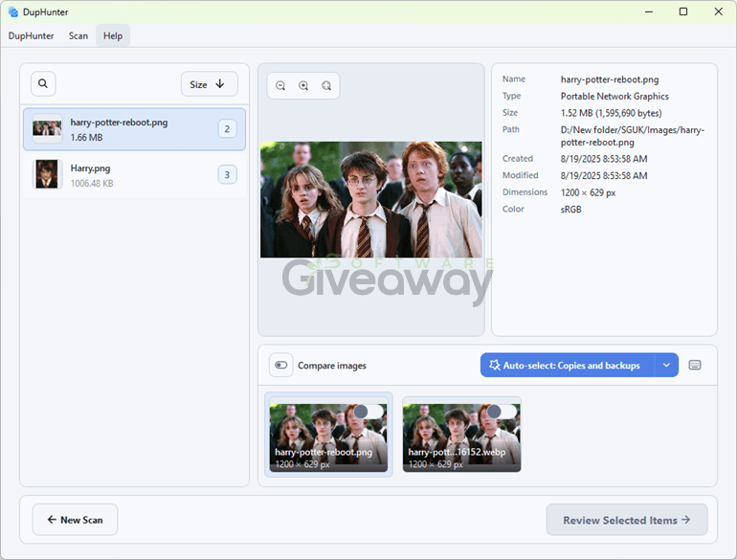Click the Portable Network Graphics type value
This screenshot has height=560, width=737.
[614, 96]
